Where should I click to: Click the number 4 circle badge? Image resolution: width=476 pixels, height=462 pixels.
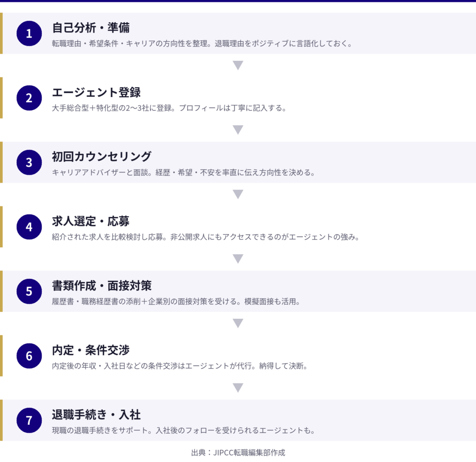(x=29, y=227)
